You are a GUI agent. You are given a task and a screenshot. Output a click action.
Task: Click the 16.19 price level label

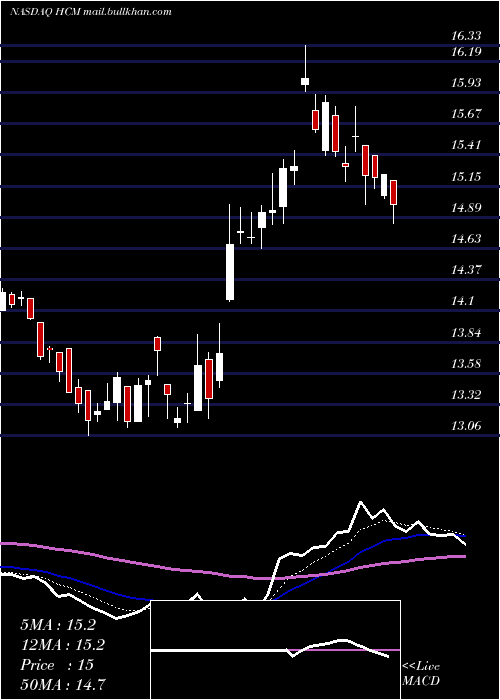click(466, 52)
